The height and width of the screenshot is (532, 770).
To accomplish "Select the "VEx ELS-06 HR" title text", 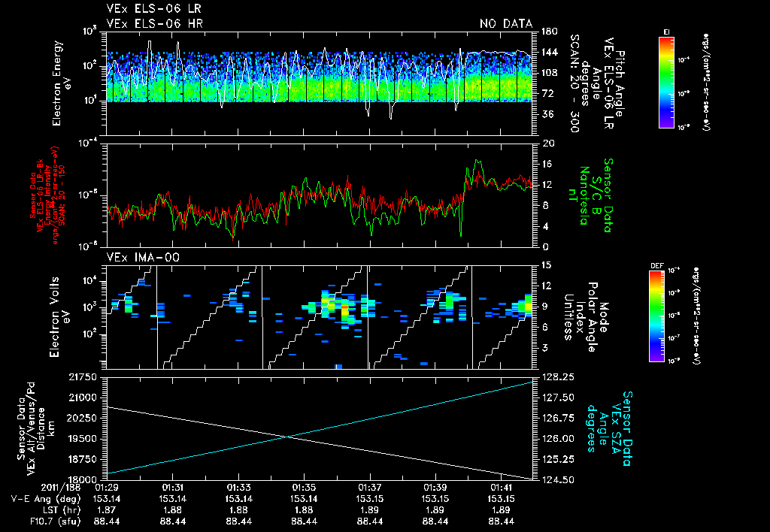I will (155, 23).
